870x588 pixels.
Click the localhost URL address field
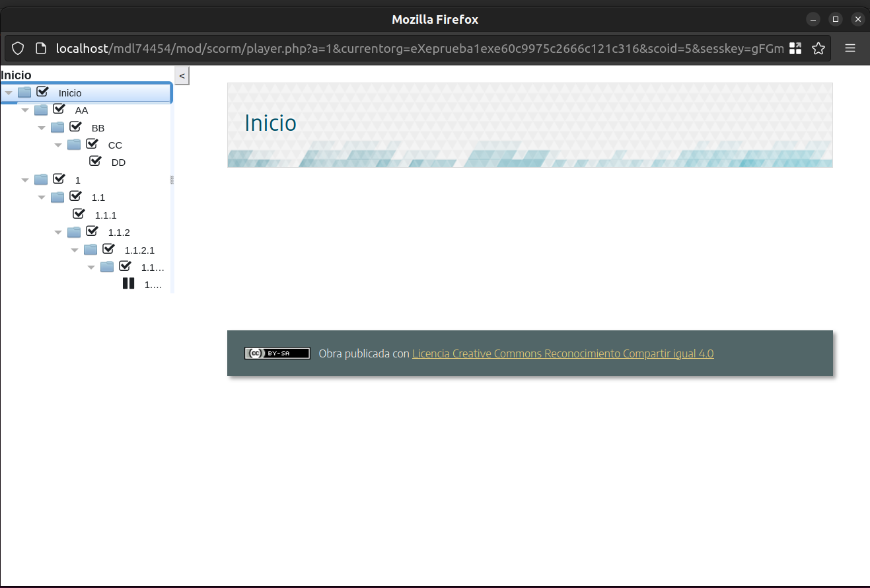pos(419,48)
